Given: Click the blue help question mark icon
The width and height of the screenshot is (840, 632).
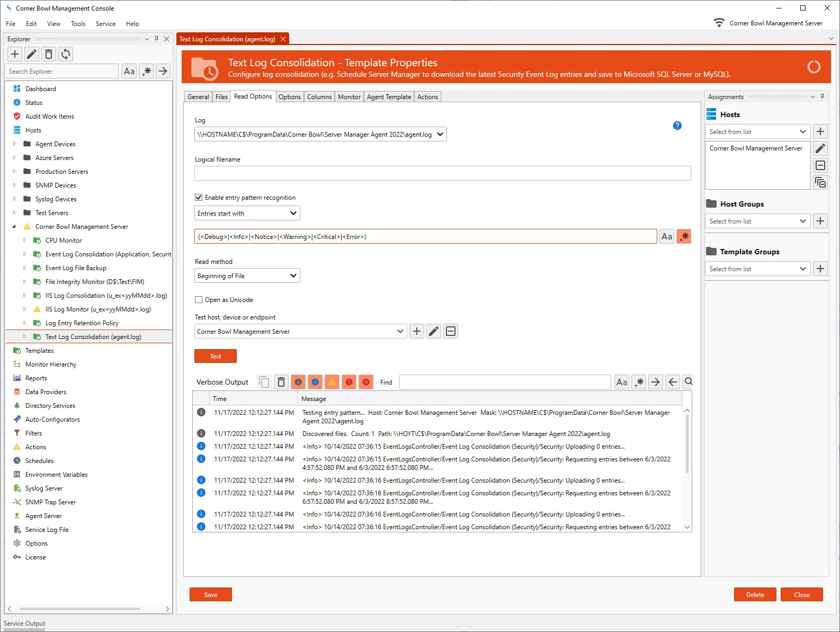Looking at the screenshot, I should click(677, 126).
